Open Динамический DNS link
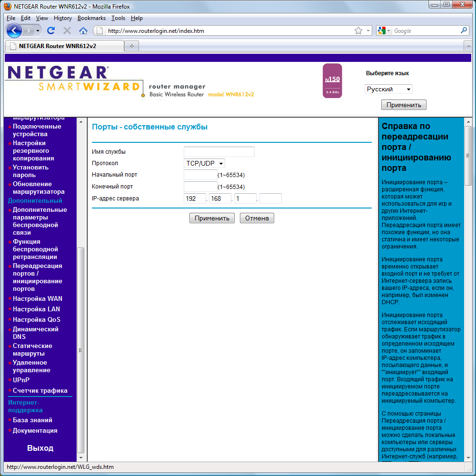Viewport: 476px width, 476px height. (36, 333)
